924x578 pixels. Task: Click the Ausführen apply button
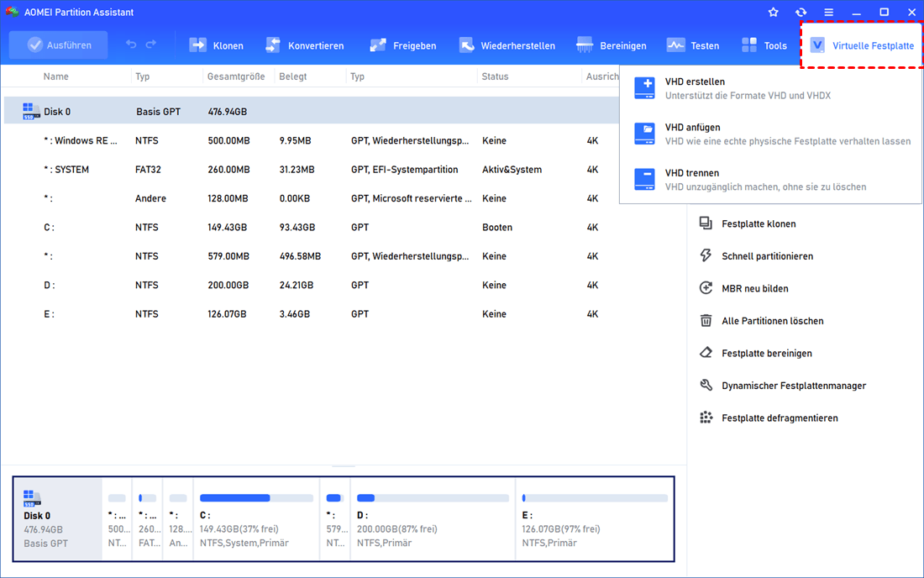(x=58, y=45)
